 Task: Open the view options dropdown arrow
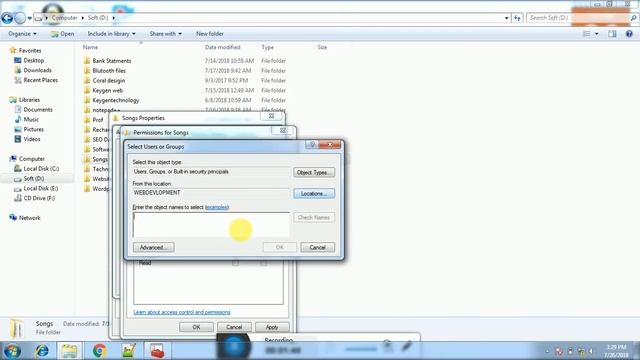(597, 34)
